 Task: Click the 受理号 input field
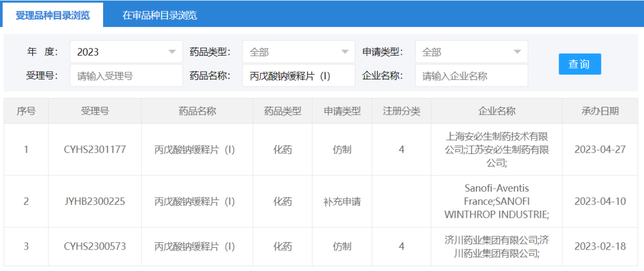[126, 76]
